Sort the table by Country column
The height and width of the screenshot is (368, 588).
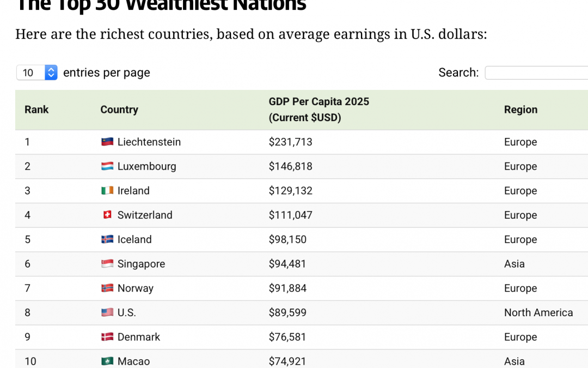point(119,110)
